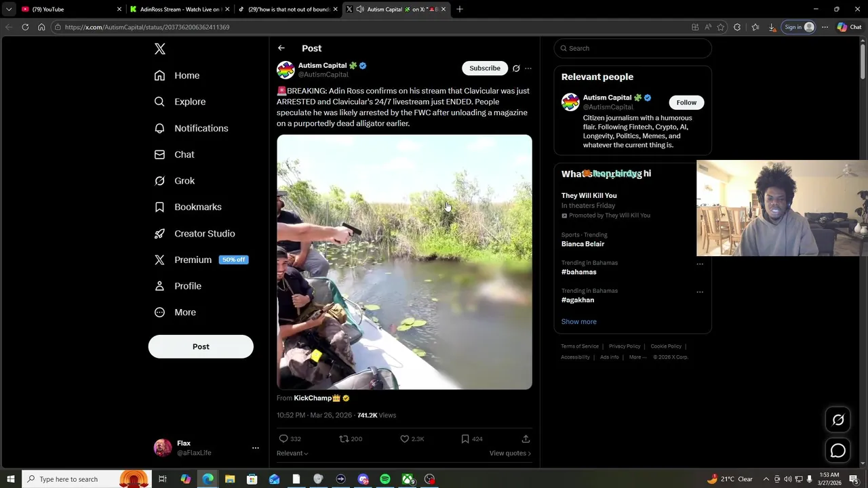Subscribe to Autism Capital
The height and width of the screenshot is (488, 868).
(485, 68)
